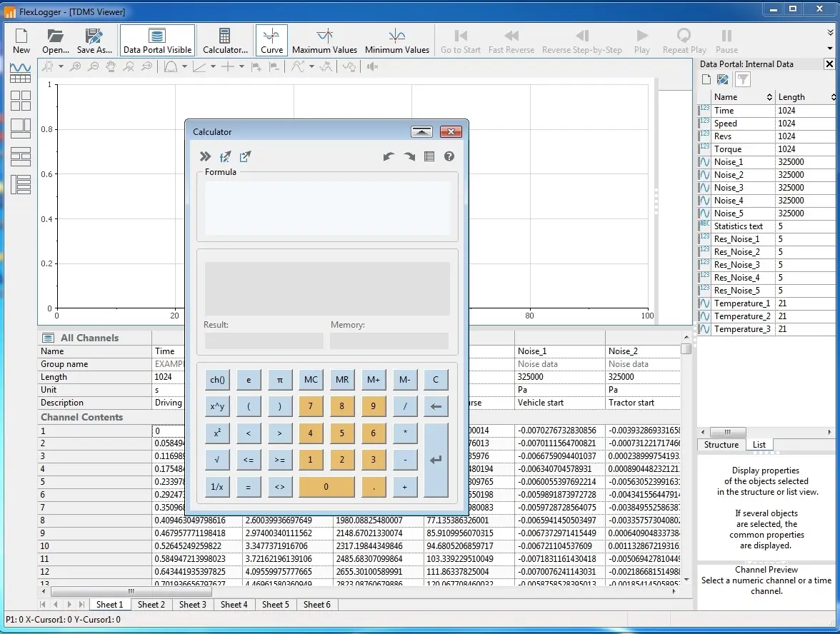
Task: Click into the Formula input area
Action: pos(327,208)
